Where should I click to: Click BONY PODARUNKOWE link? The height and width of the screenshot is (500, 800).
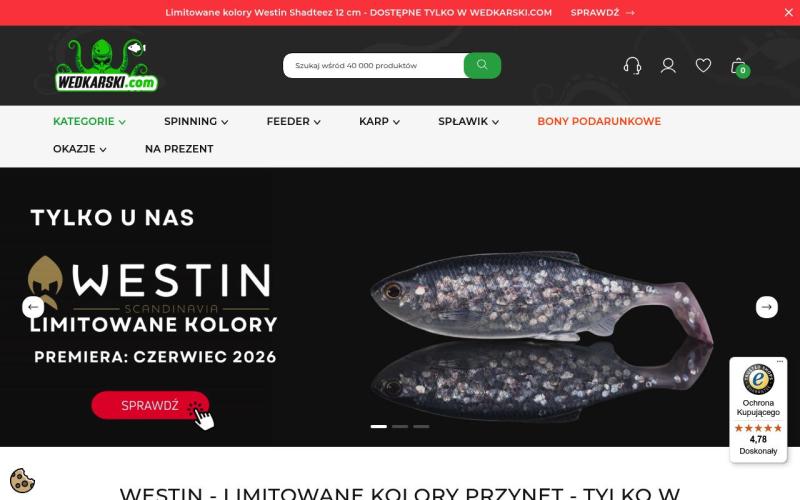coord(599,121)
